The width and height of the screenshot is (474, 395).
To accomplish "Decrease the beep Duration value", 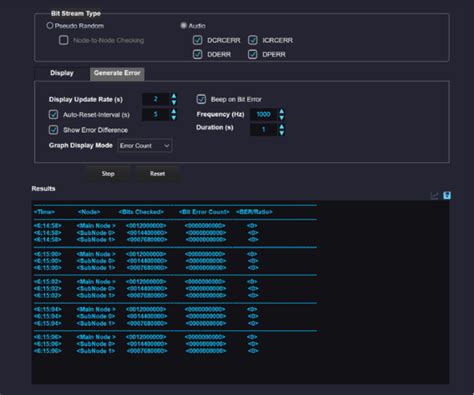I will coord(282,133).
